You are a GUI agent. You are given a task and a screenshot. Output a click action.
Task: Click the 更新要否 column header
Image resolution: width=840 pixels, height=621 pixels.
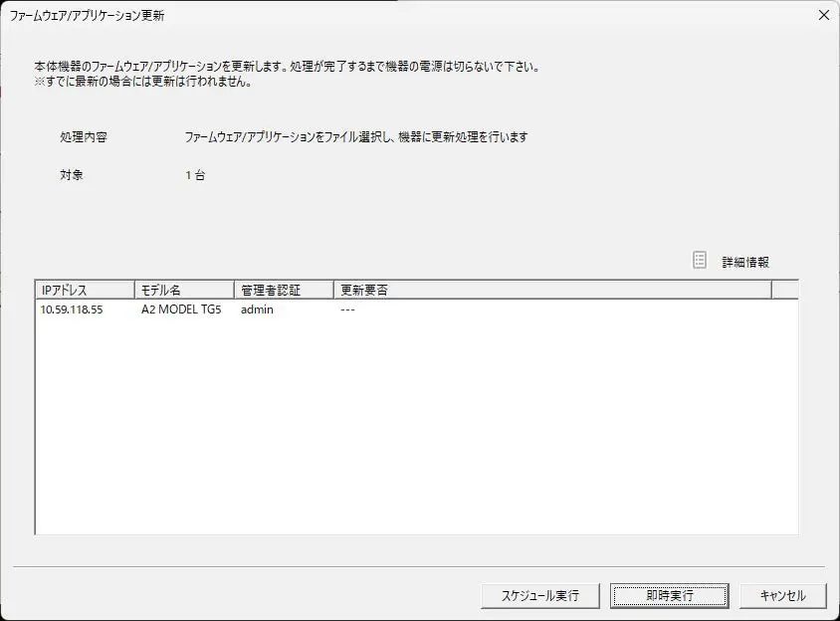point(552,290)
